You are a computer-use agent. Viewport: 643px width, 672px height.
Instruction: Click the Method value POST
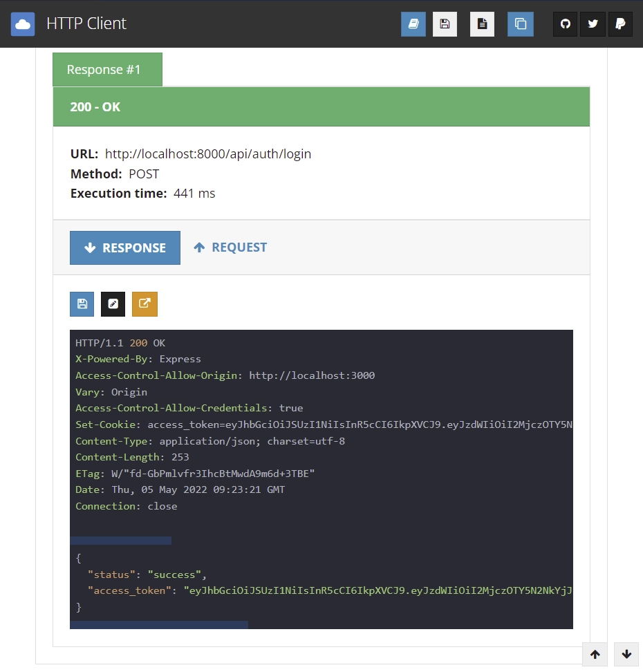[x=144, y=174]
